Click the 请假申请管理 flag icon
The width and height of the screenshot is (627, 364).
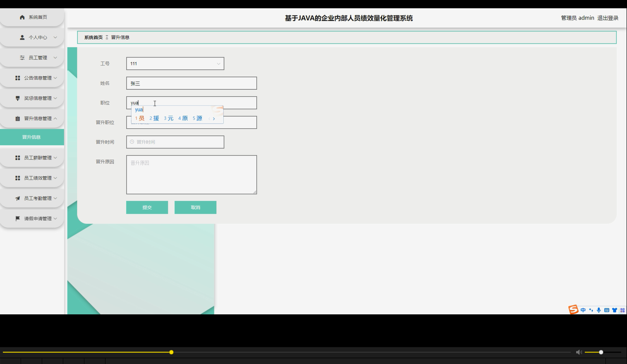click(17, 218)
